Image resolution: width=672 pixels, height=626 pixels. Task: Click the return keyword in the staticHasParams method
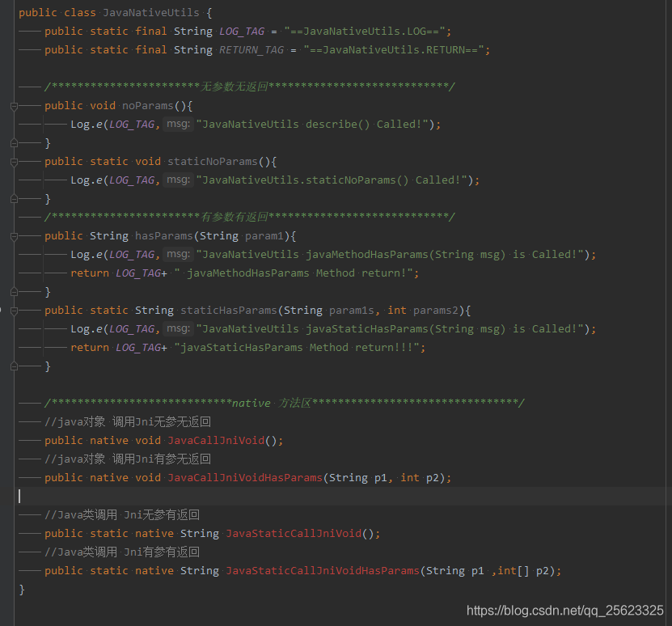pyautogui.click(x=90, y=347)
